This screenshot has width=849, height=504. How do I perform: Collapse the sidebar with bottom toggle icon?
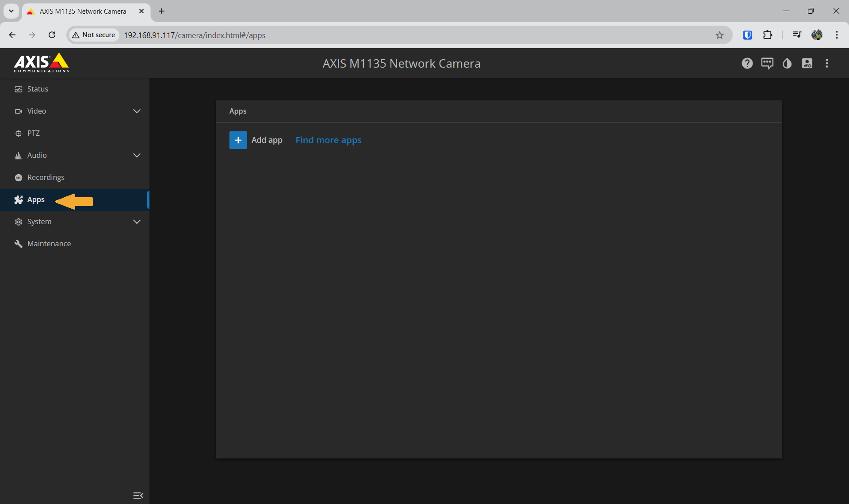pyautogui.click(x=138, y=495)
